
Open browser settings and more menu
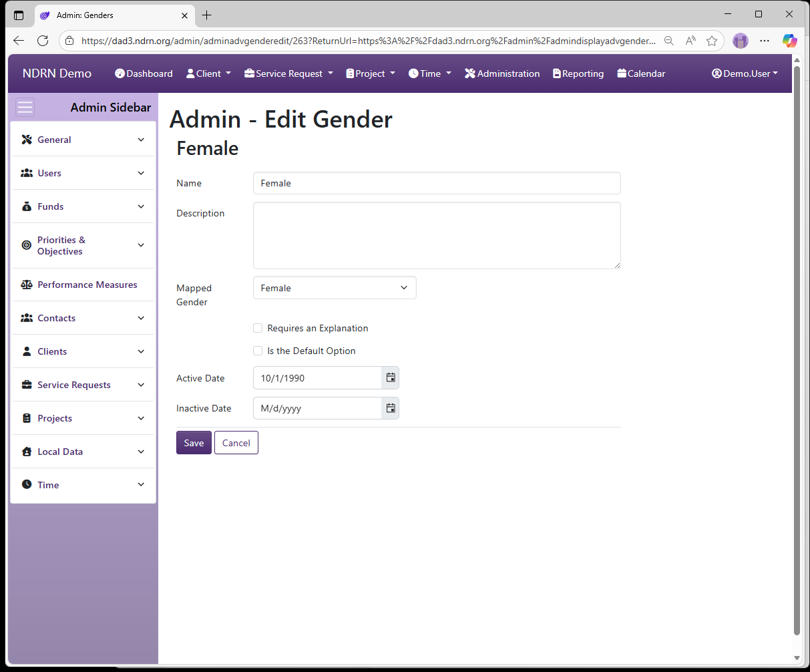coord(765,41)
